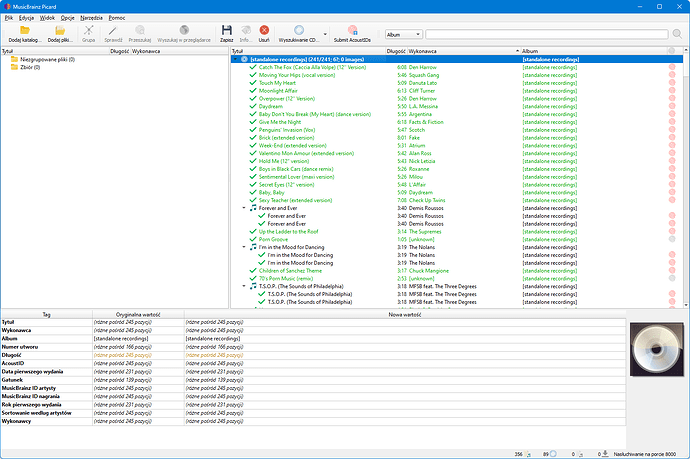Sort by the Album column header
The height and width of the screenshot is (459, 690).
[x=593, y=51]
